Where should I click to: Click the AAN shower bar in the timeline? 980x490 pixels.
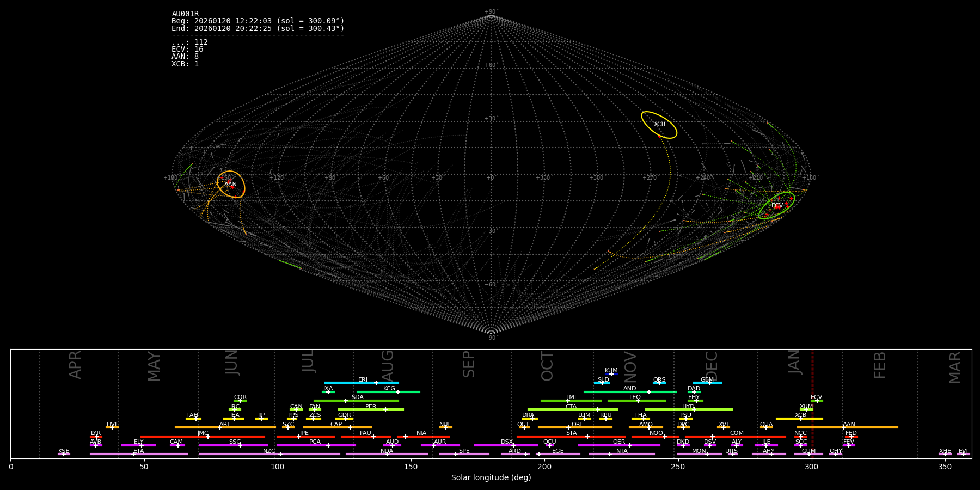848,427
